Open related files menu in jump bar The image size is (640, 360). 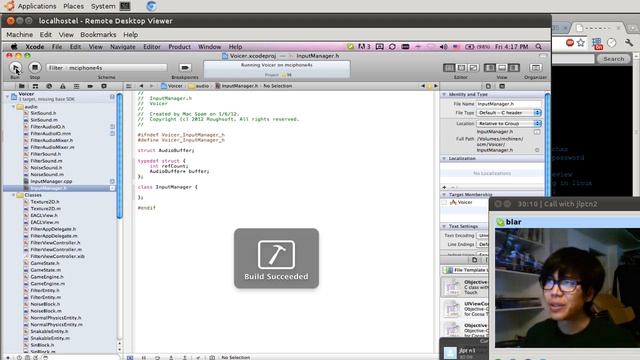(129, 86)
